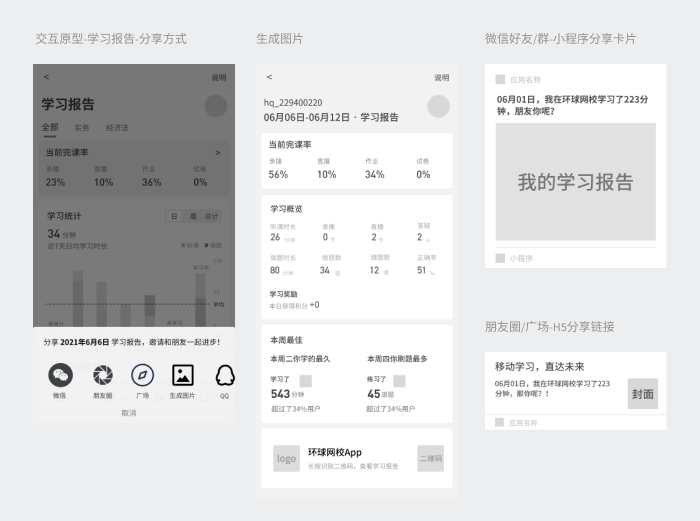The width and height of the screenshot is (700, 521).
Task: Share via the 微信 icon
Action: click(60, 375)
